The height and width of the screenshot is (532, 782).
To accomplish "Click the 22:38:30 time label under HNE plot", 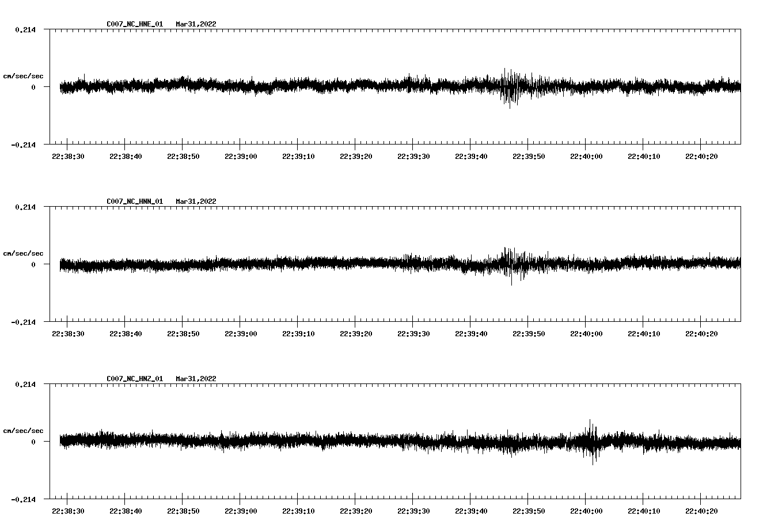I will pos(68,157).
